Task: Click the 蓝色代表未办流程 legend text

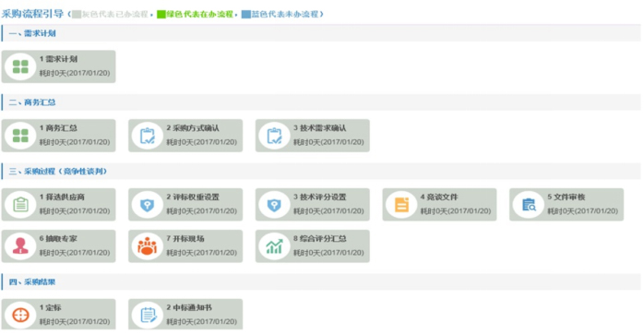Action: (285, 15)
